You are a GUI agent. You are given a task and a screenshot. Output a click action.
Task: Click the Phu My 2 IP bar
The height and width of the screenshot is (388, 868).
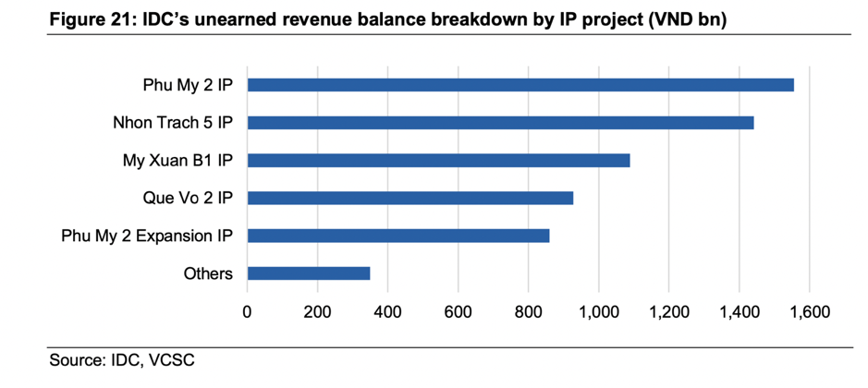[x=520, y=85]
